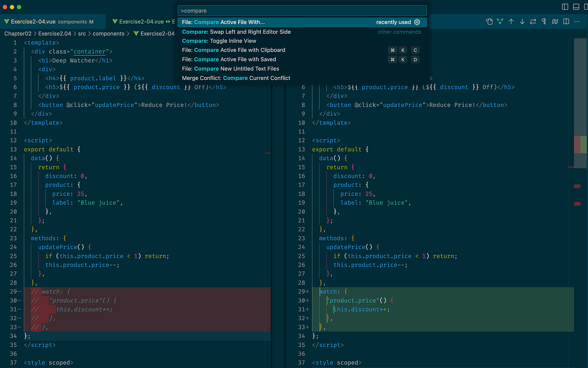Jump to next change with the down arrow icon

click(x=522, y=22)
